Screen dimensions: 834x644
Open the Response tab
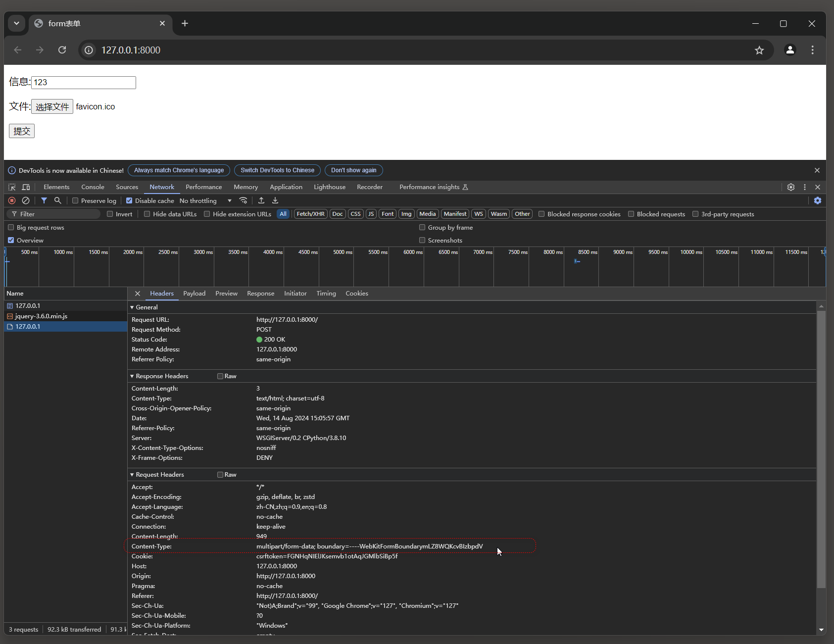(x=260, y=294)
